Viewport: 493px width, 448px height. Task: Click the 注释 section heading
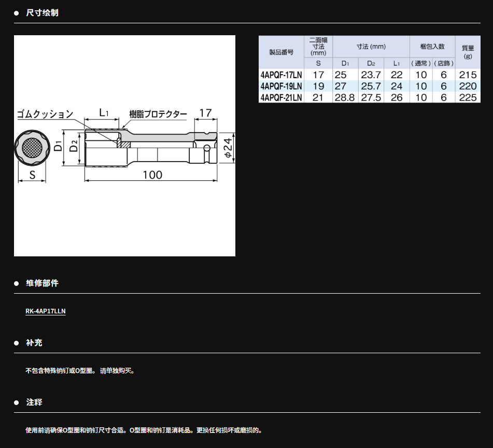coord(34,402)
